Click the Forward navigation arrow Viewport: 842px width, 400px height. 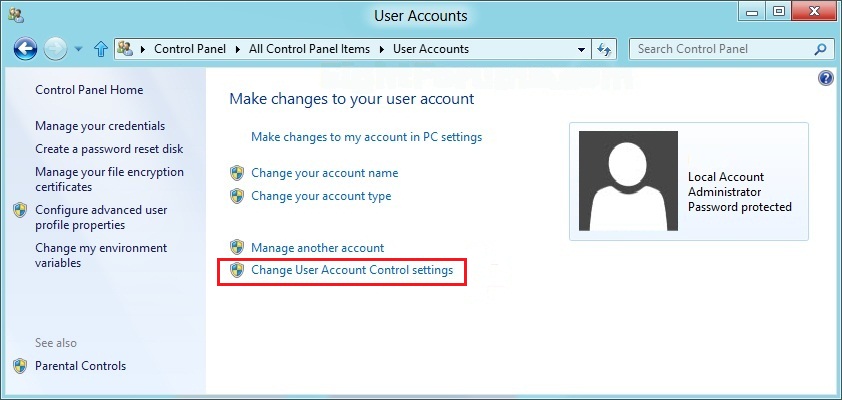57,48
